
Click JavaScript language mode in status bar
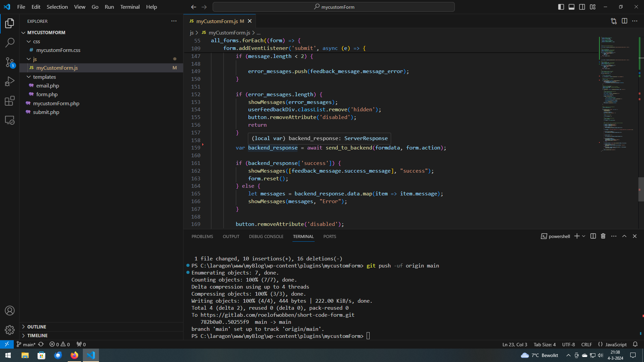coord(616,345)
